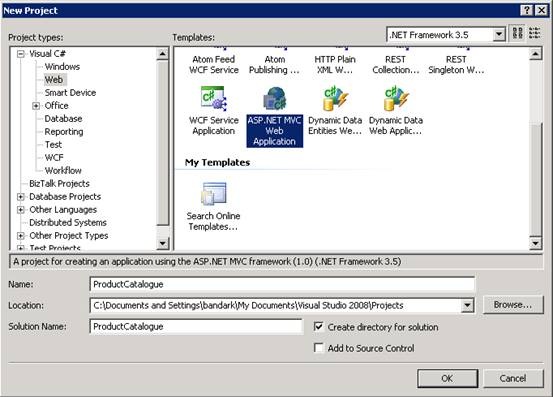The image size is (553, 397).
Task: Open Search Online Templates icon
Action: coord(214,193)
